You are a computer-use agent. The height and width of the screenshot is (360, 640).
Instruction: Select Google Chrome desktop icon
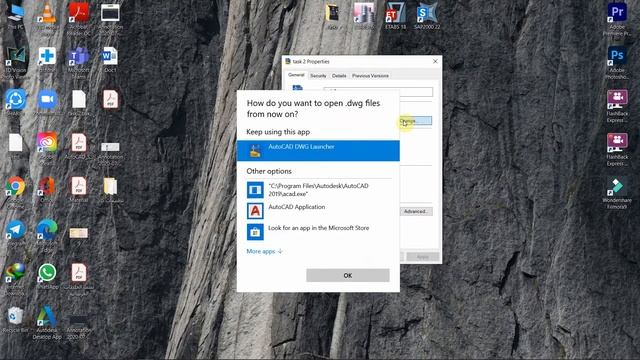pos(16,192)
